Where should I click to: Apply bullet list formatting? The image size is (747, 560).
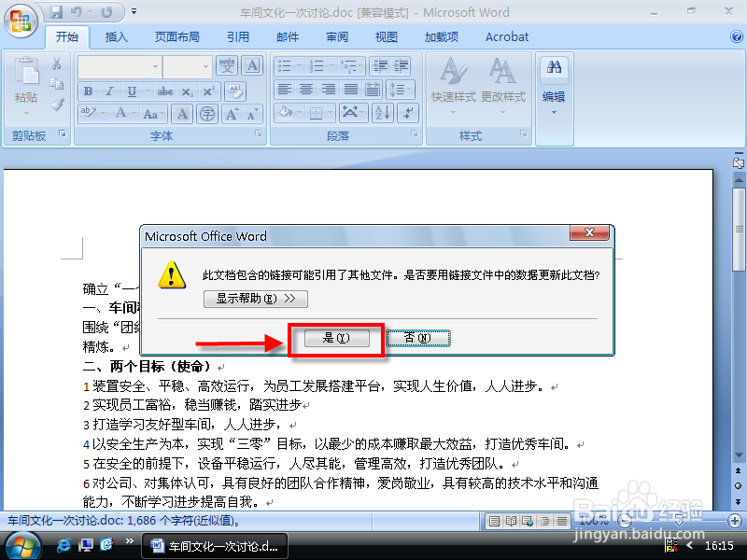click(x=285, y=65)
